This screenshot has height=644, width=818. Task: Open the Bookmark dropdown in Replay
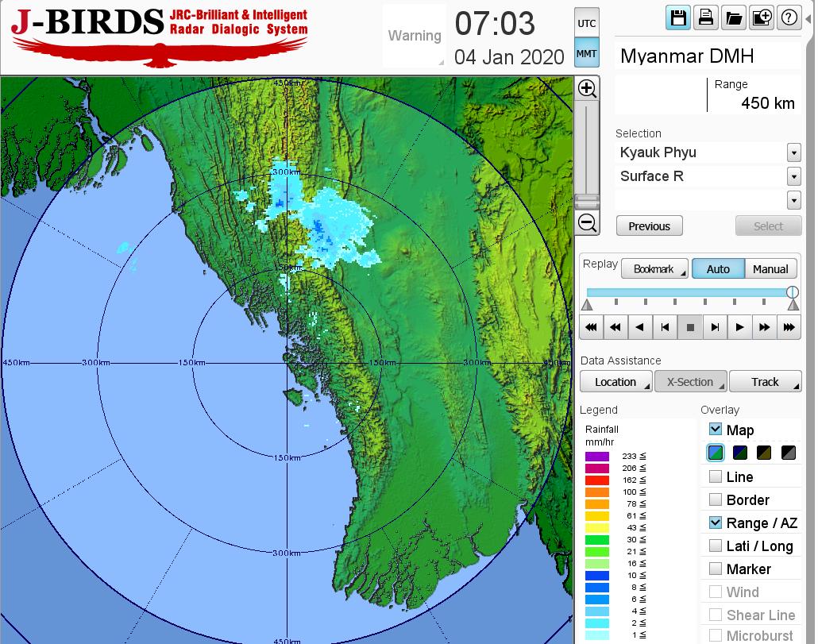click(654, 269)
